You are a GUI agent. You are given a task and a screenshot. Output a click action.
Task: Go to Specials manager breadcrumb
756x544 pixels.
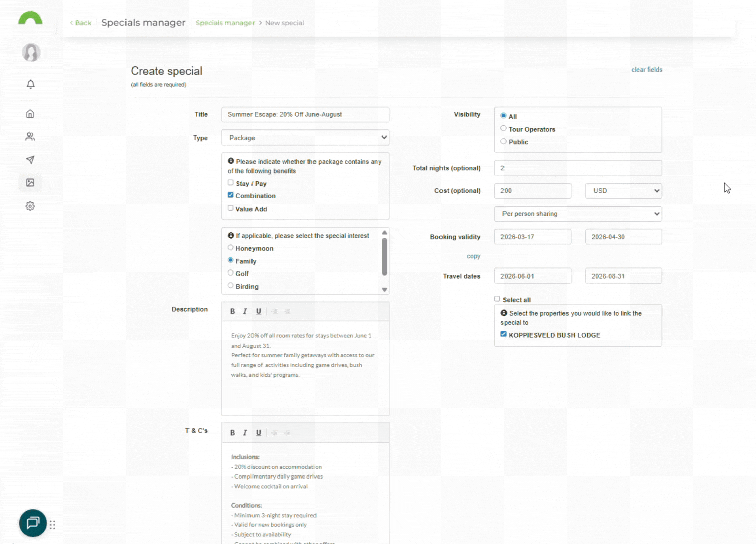point(225,23)
